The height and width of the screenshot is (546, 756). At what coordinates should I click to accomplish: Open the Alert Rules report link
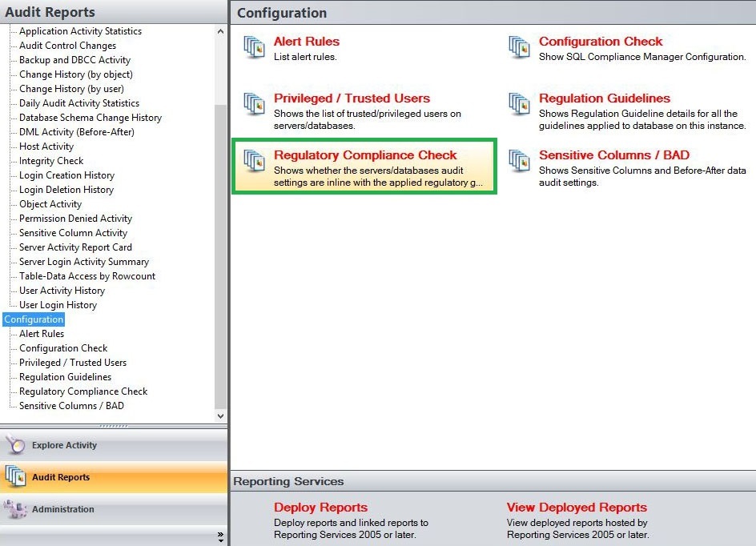(x=307, y=42)
